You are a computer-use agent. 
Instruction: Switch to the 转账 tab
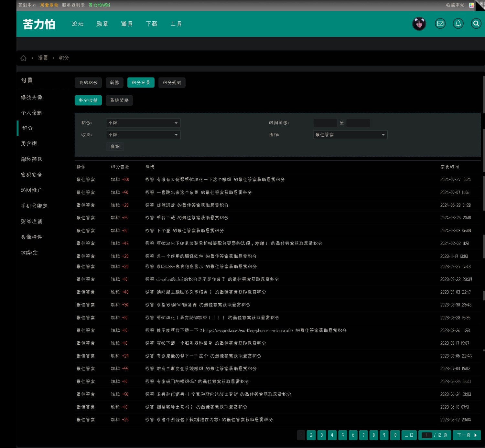coord(114,83)
